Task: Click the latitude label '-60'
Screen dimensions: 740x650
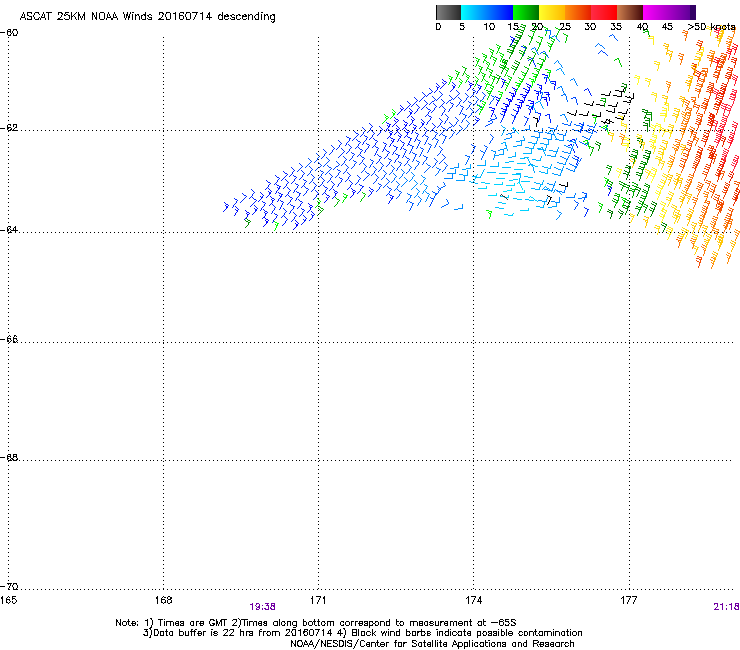Action: [9, 33]
